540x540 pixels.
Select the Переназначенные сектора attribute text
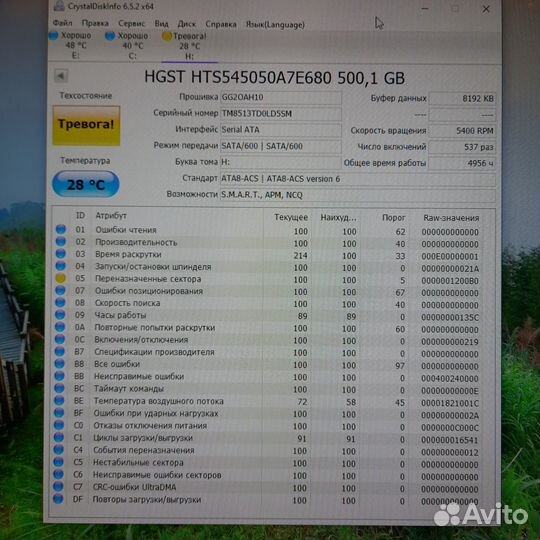coord(148,279)
